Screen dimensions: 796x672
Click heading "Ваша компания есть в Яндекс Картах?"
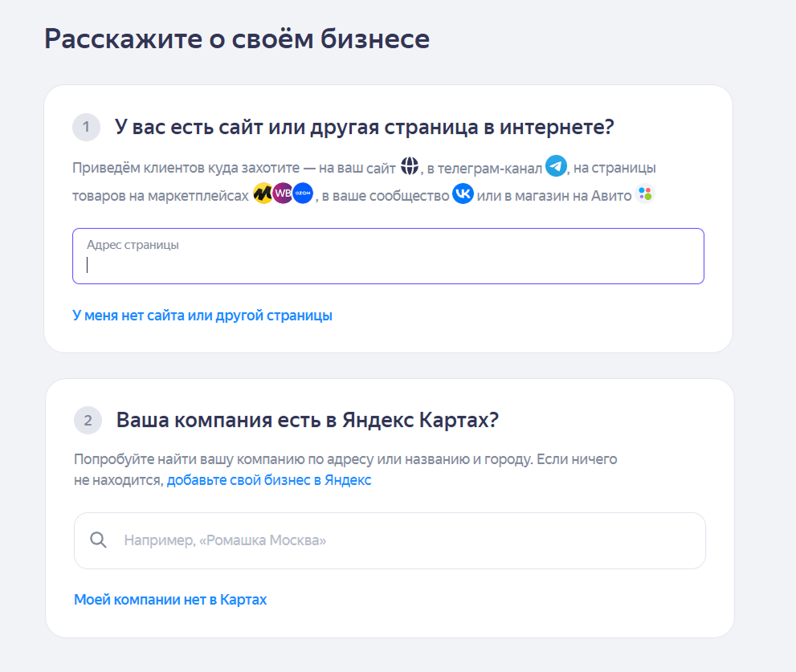point(308,420)
